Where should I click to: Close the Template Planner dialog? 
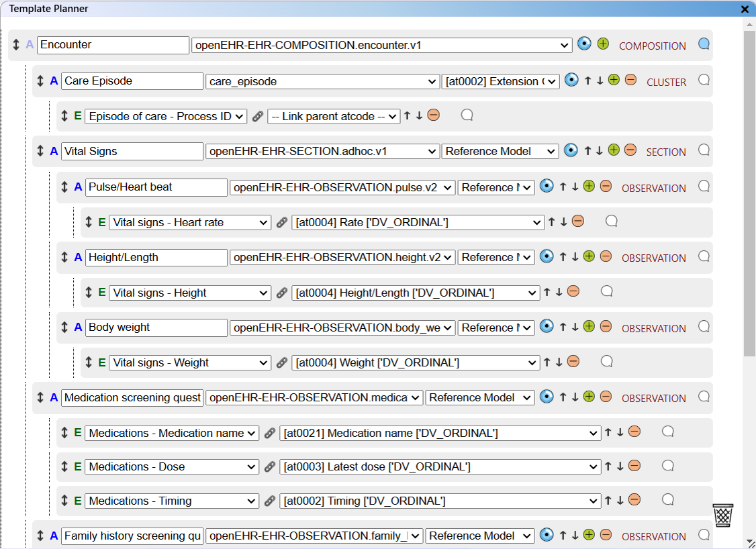[745, 9]
